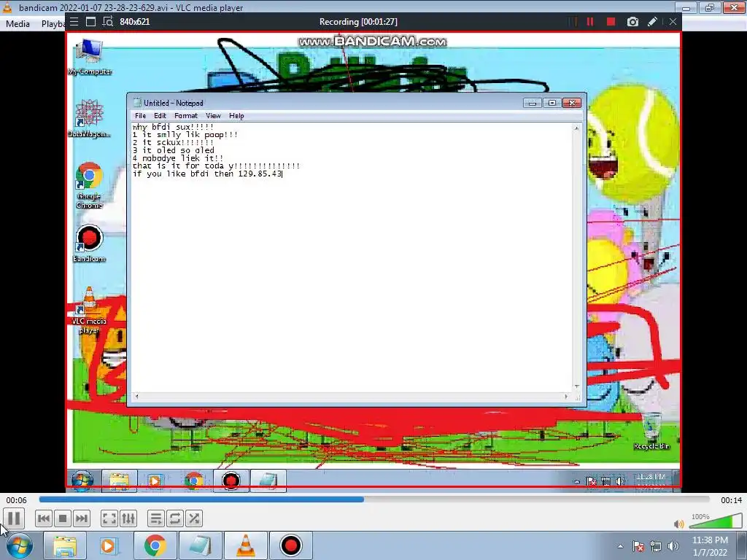747x560 pixels.
Task: Select Google Chrome desktop icon in video
Action: pyautogui.click(x=89, y=186)
